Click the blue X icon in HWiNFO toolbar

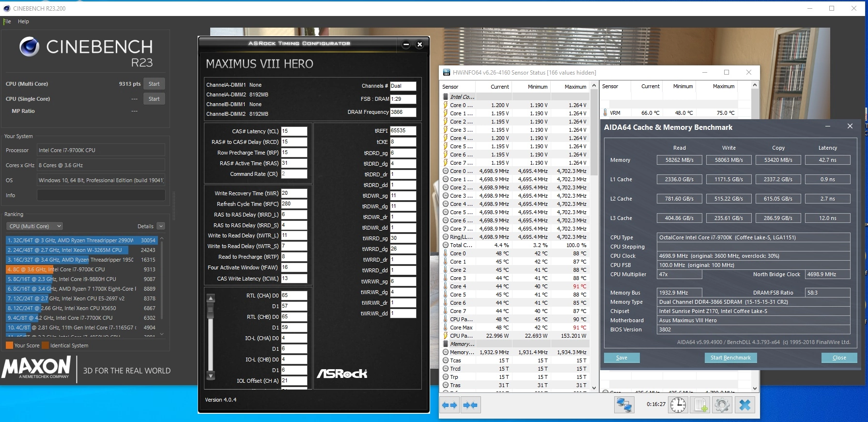click(x=745, y=405)
